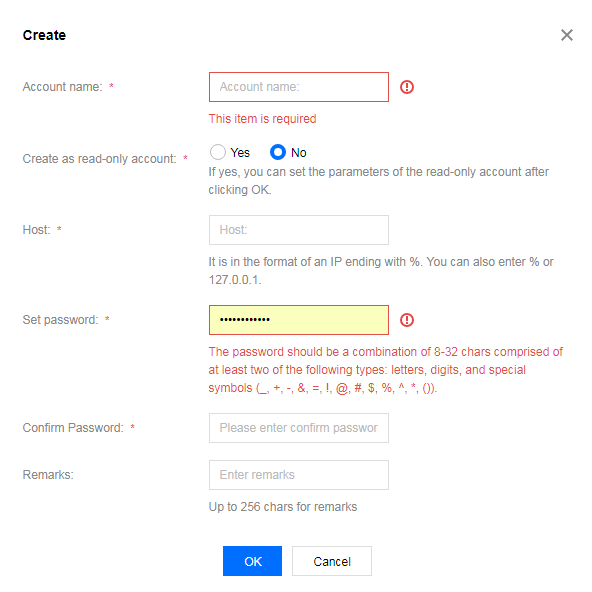Click the Account name field label

coord(62,87)
